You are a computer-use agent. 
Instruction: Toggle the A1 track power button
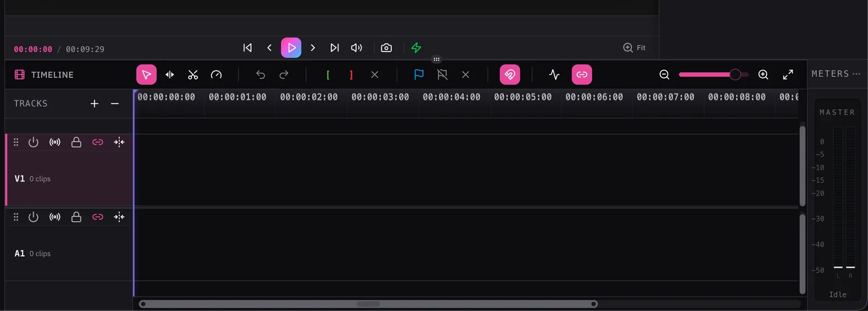[x=34, y=217]
